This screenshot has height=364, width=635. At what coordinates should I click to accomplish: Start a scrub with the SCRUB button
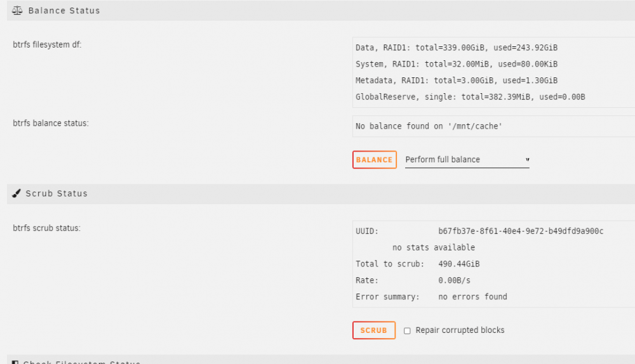click(374, 330)
